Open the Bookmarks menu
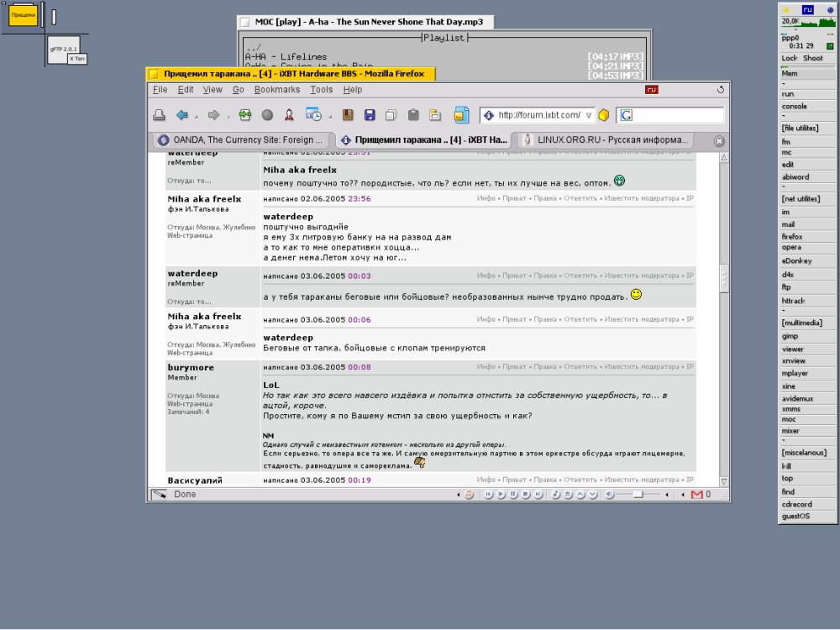The image size is (840, 630). click(x=277, y=90)
